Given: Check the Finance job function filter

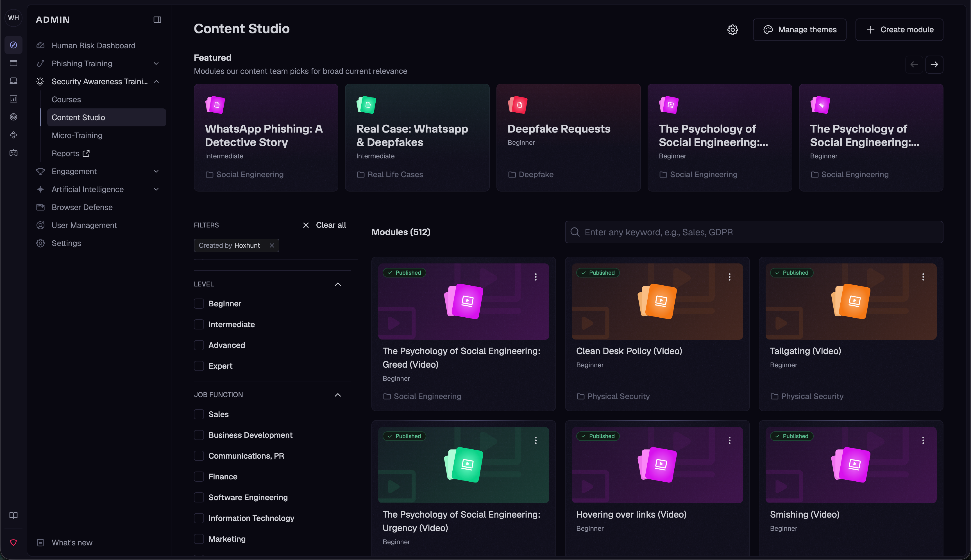Looking at the screenshot, I should [x=199, y=477].
